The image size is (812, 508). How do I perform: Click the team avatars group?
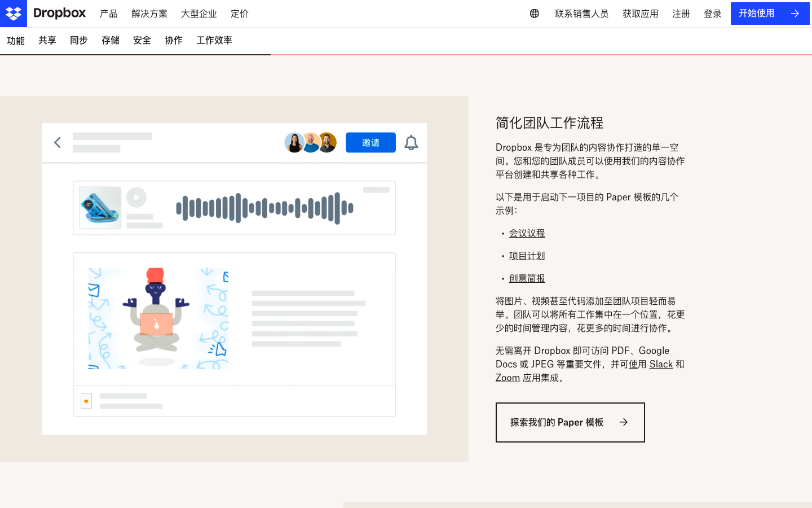(311, 143)
